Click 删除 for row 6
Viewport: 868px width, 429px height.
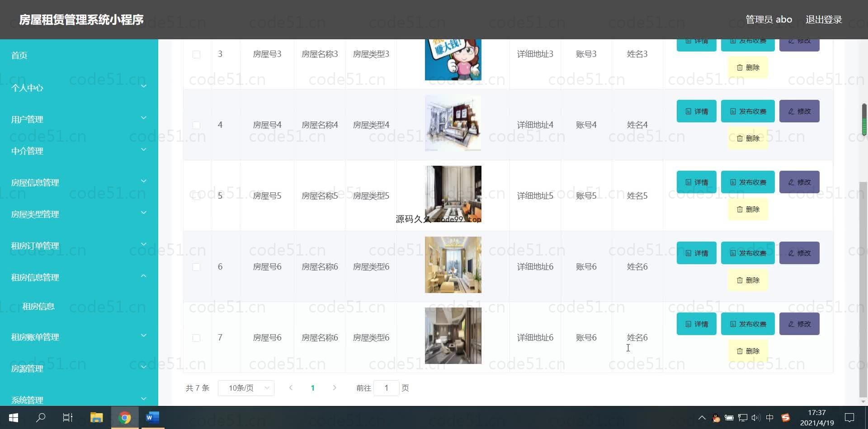pyautogui.click(x=748, y=280)
